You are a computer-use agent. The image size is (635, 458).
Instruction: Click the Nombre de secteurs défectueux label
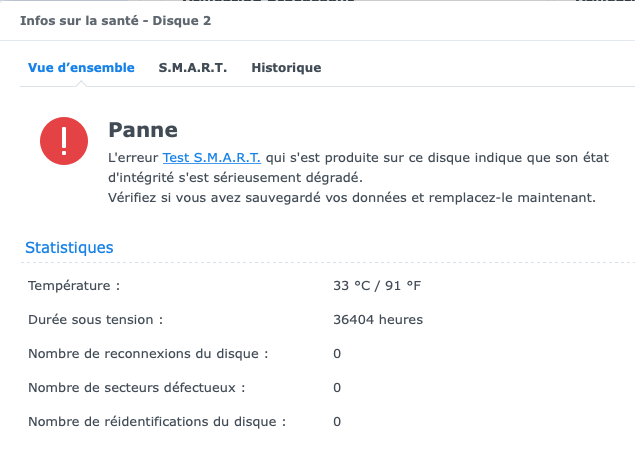[137, 388]
